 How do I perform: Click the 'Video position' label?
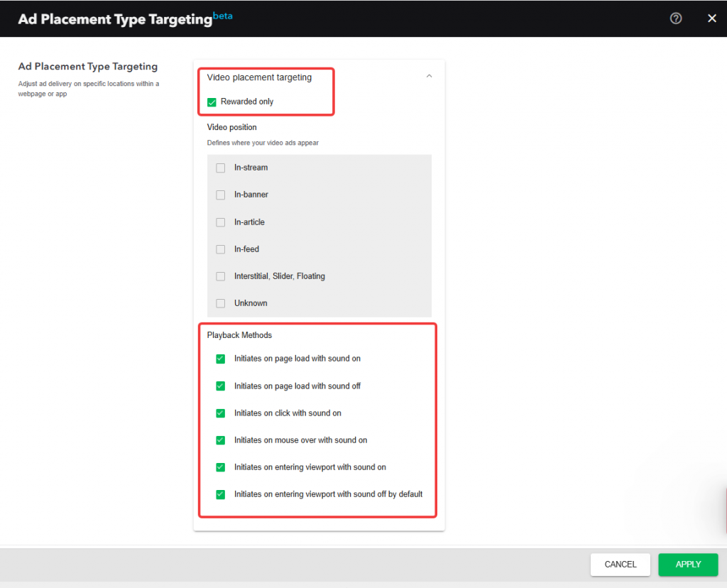(x=232, y=127)
